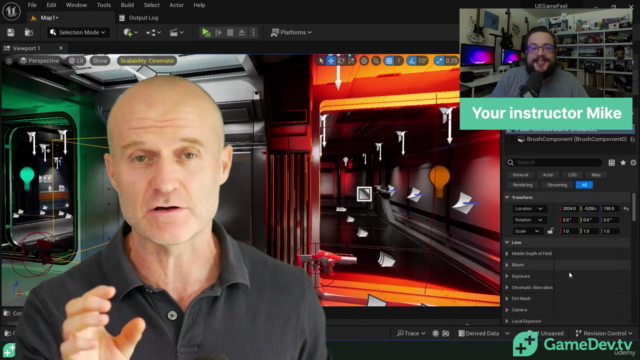Open the Help menu

(x=199, y=5)
